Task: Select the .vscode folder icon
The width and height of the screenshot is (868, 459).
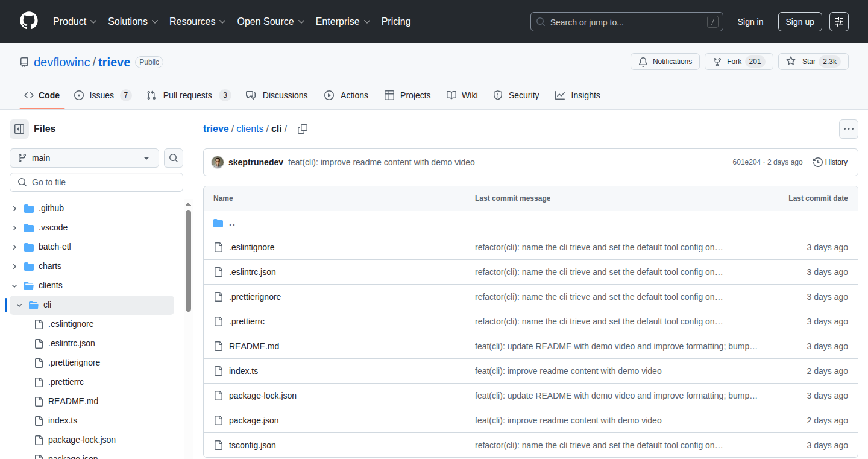Action: click(x=29, y=227)
